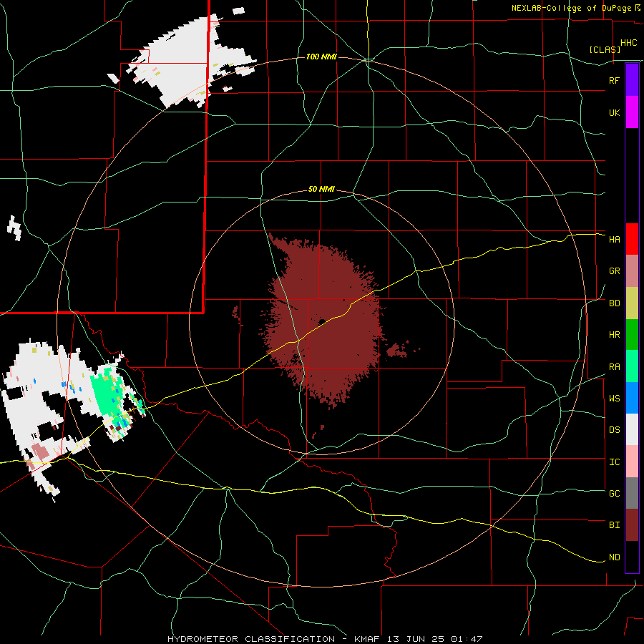Click the 50 NMI range ring label
644x644 pixels.
tap(321, 190)
